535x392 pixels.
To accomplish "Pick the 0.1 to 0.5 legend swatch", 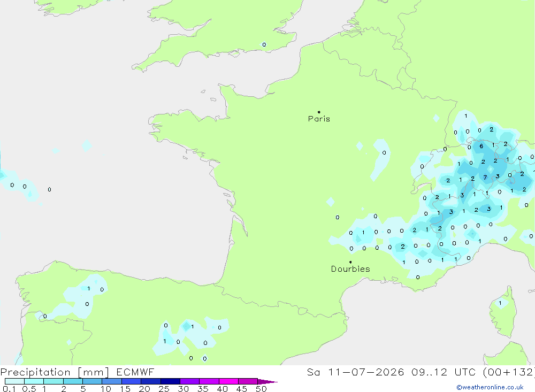I will [x=14, y=381].
